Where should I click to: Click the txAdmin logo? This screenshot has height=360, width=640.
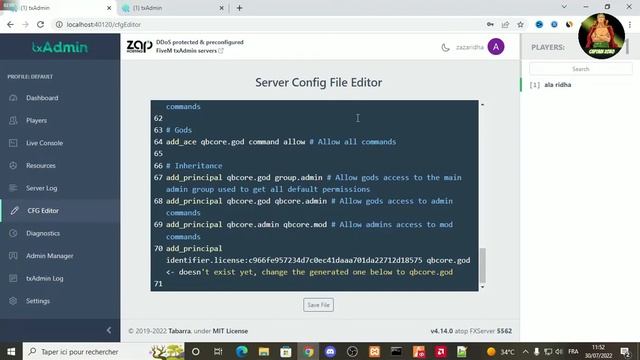(x=60, y=47)
